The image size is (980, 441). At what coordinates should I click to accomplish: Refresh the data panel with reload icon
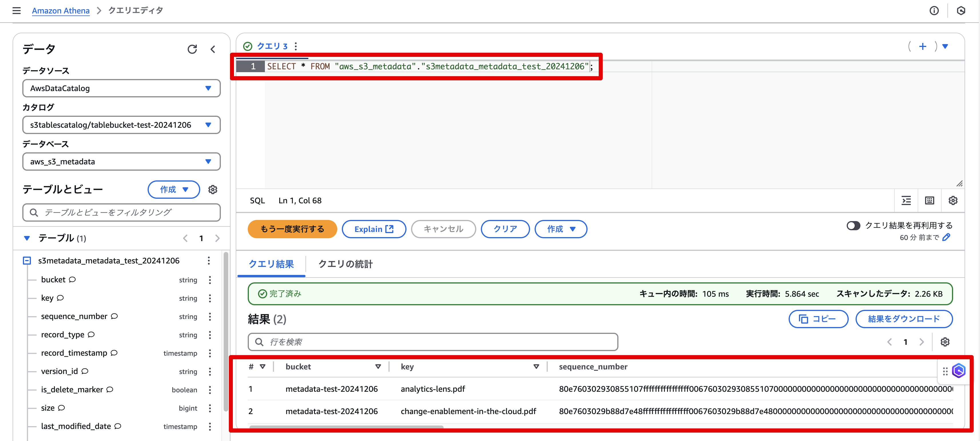click(x=192, y=49)
